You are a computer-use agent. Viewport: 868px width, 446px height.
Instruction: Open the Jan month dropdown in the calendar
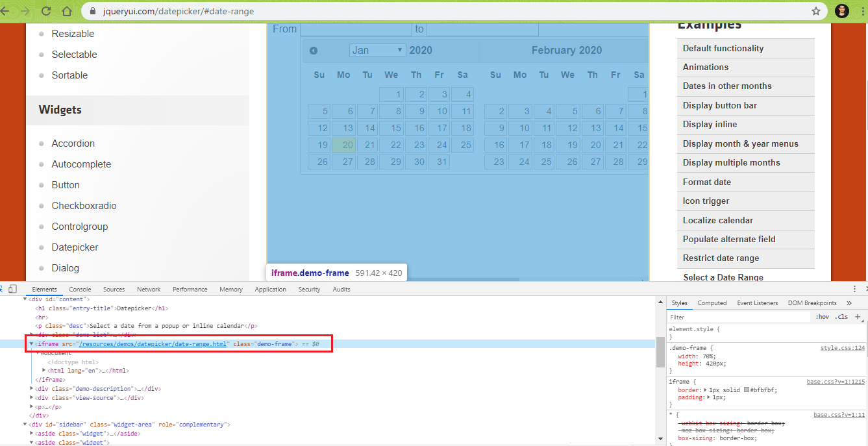point(377,49)
